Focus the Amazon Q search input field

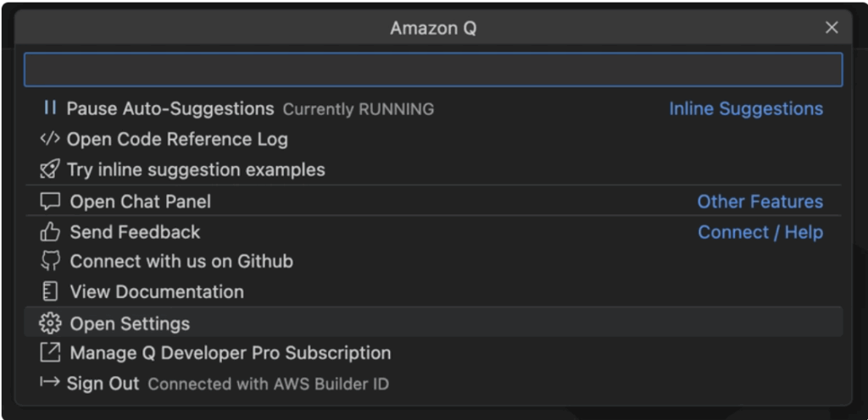[432, 70]
